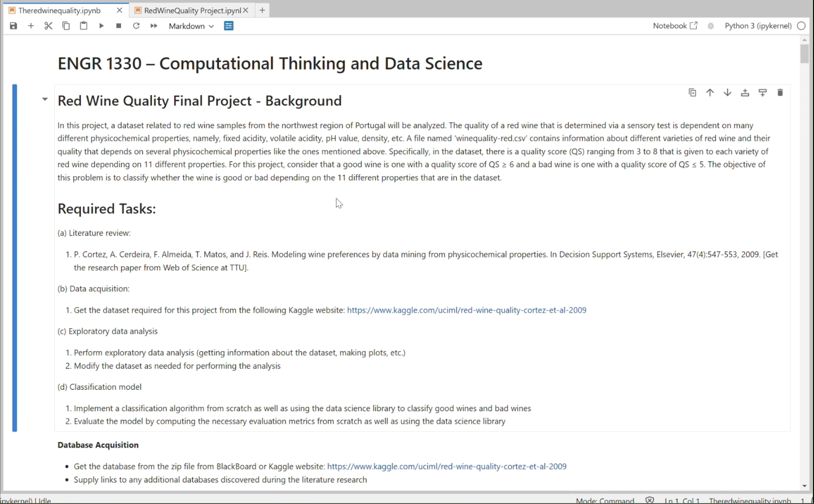Delete the selected cell with trash icon
Viewport: 814px width, 504px height.
click(780, 93)
